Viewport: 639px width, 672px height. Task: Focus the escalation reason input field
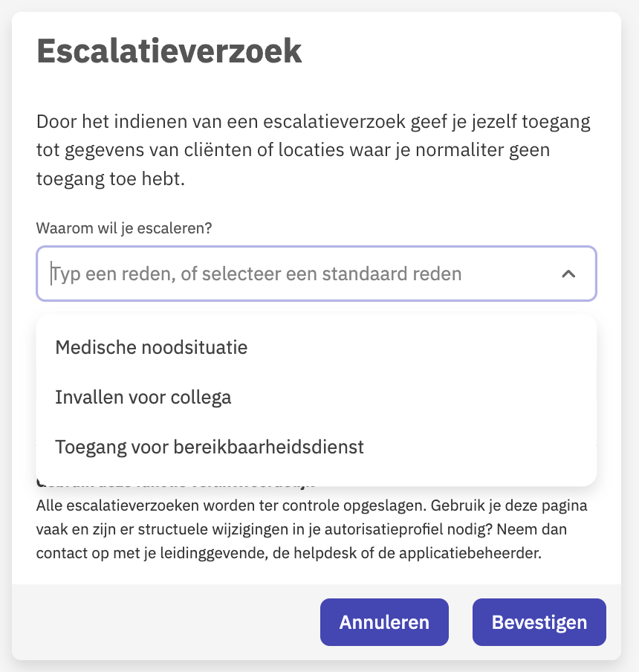(297, 274)
